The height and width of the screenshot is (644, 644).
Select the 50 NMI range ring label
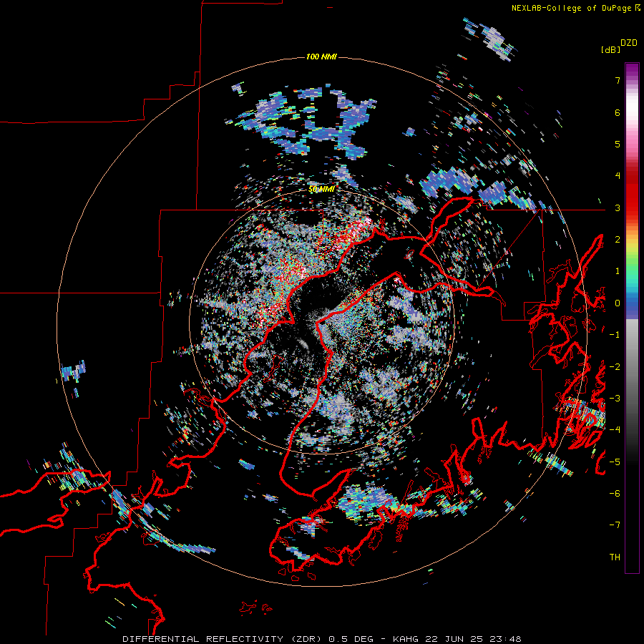pos(321,190)
